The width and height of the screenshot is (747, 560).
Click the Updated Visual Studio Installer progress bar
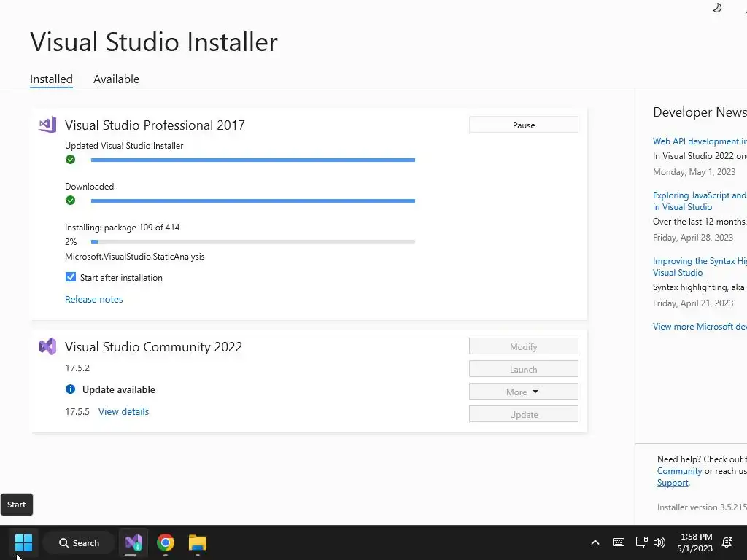[253, 160]
